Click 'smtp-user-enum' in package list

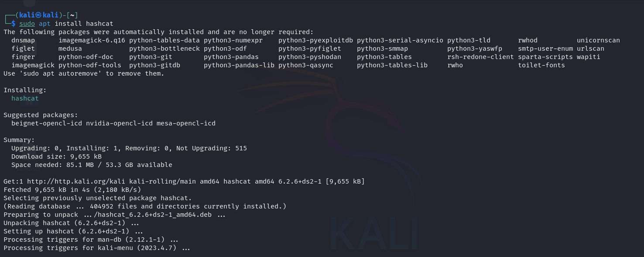[545, 49]
